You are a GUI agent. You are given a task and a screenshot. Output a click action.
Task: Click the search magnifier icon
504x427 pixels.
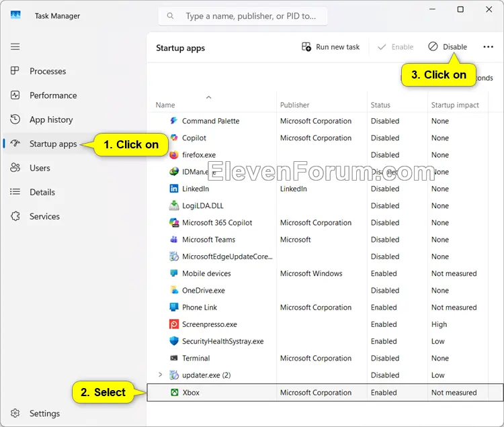[x=171, y=15]
